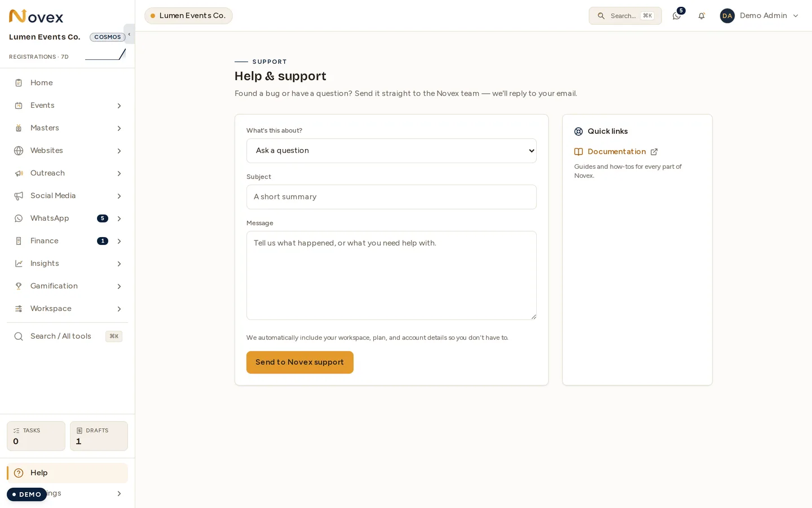Click the Search / All tools entry
Screen dimensions: 812x508
coord(67,336)
